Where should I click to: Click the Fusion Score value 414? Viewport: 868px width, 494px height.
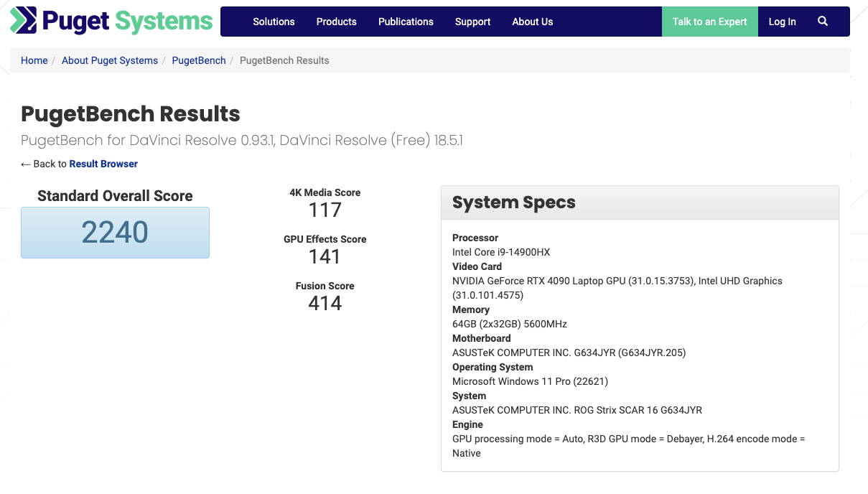click(x=325, y=304)
